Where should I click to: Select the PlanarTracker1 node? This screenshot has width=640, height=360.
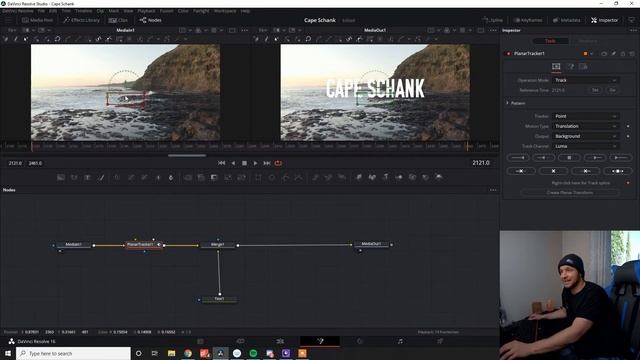tap(143, 244)
